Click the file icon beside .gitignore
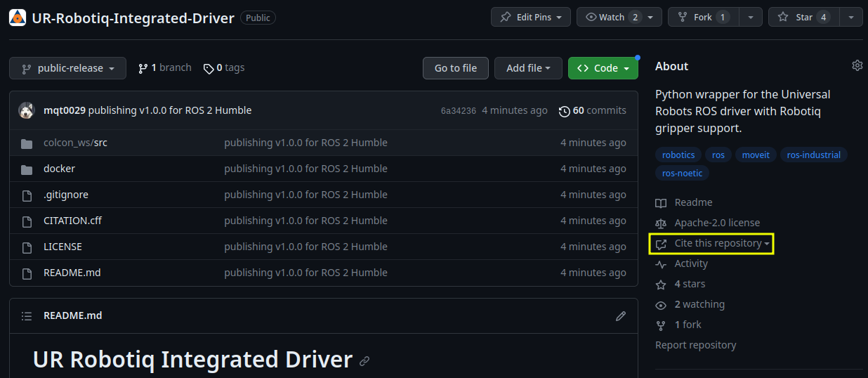The width and height of the screenshot is (868, 378). tap(27, 195)
